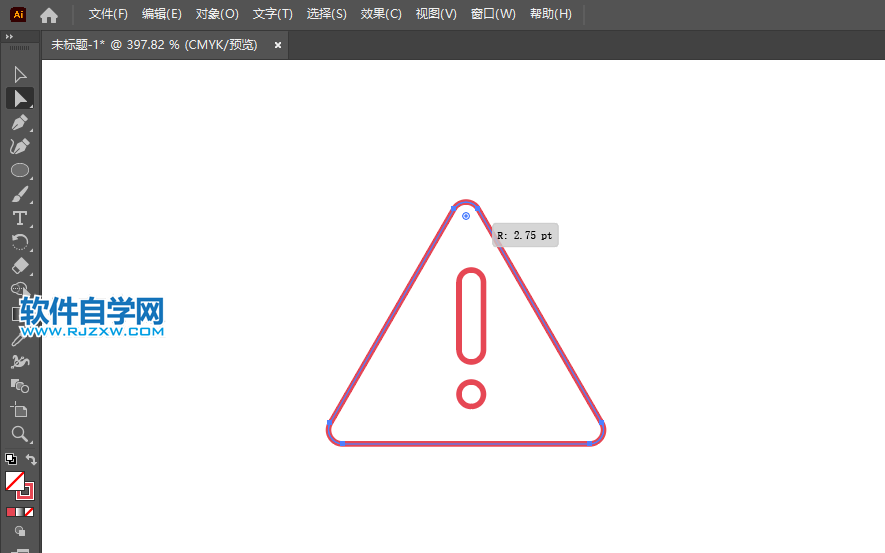Click the exclamation mark bar shape

coord(471,316)
